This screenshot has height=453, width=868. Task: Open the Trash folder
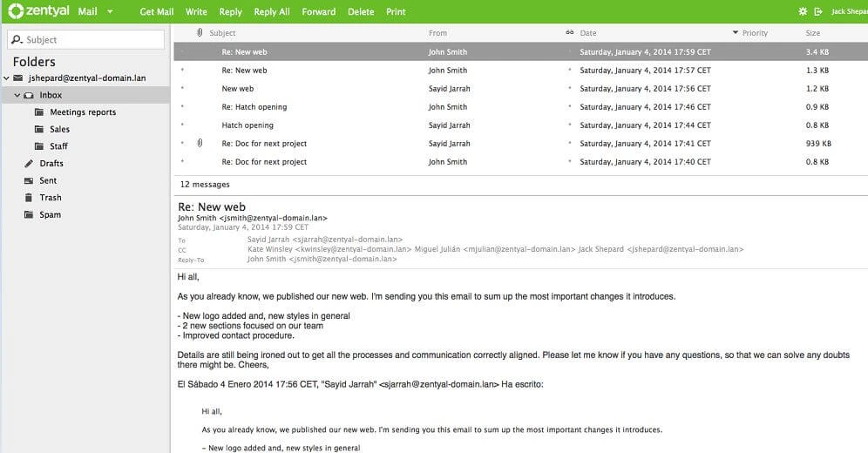click(x=51, y=198)
